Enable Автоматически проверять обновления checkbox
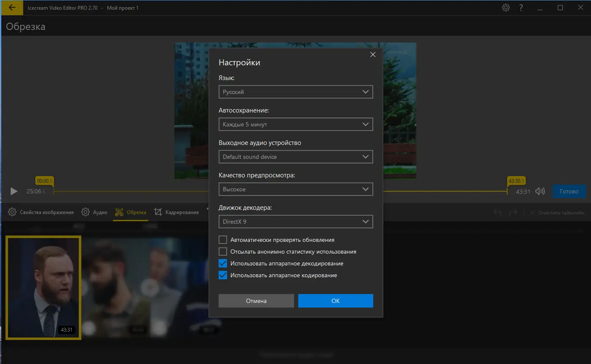The image size is (591, 364). (223, 240)
